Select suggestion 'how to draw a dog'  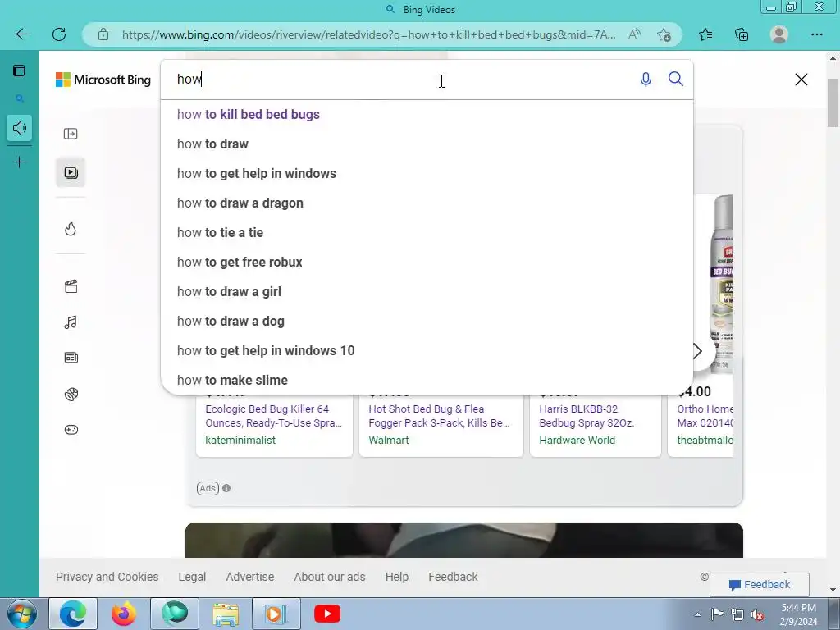pos(427,321)
